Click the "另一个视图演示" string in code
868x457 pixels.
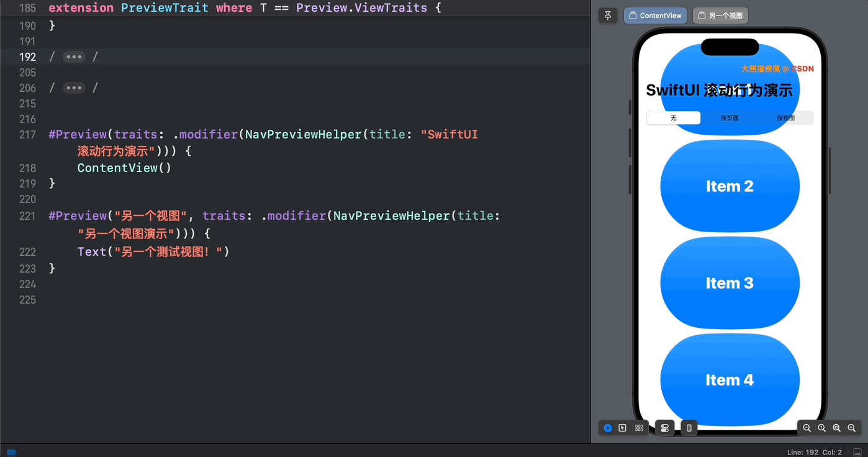pyautogui.click(x=127, y=233)
